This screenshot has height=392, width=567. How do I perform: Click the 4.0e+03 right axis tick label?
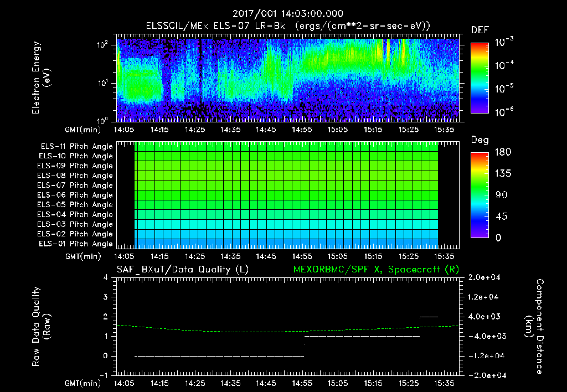[484, 317]
